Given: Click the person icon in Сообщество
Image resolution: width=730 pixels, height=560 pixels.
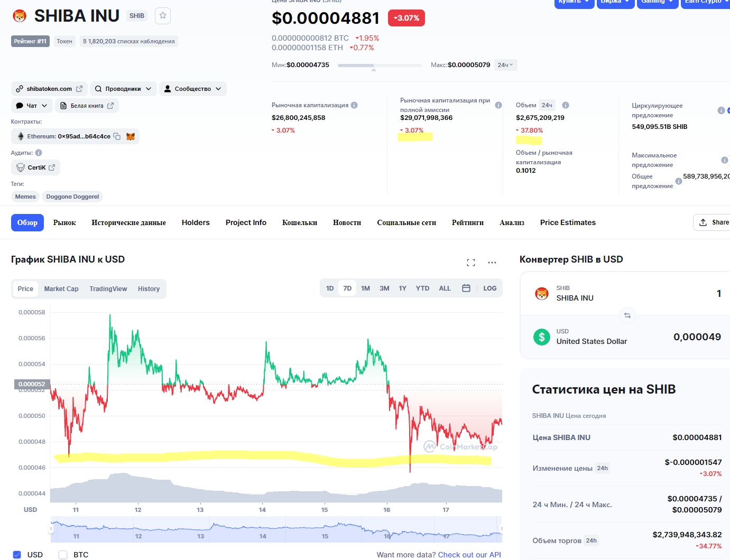Looking at the screenshot, I should click(x=168, y=89).
